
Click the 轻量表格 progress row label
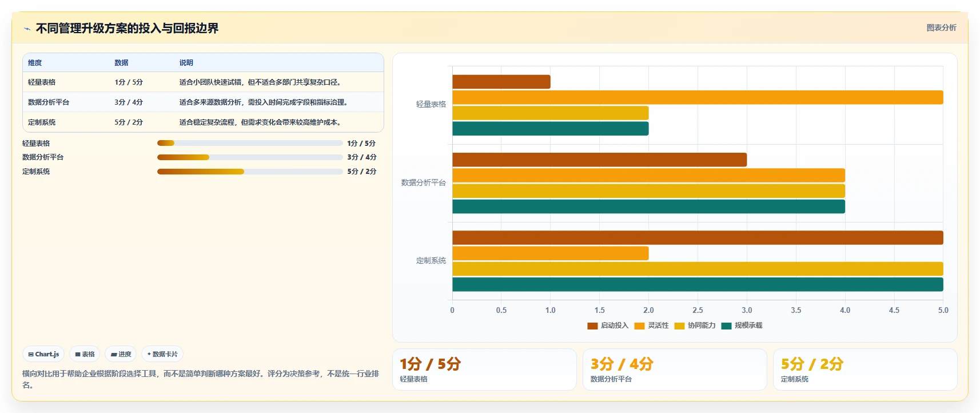click(x=36, y=144)
